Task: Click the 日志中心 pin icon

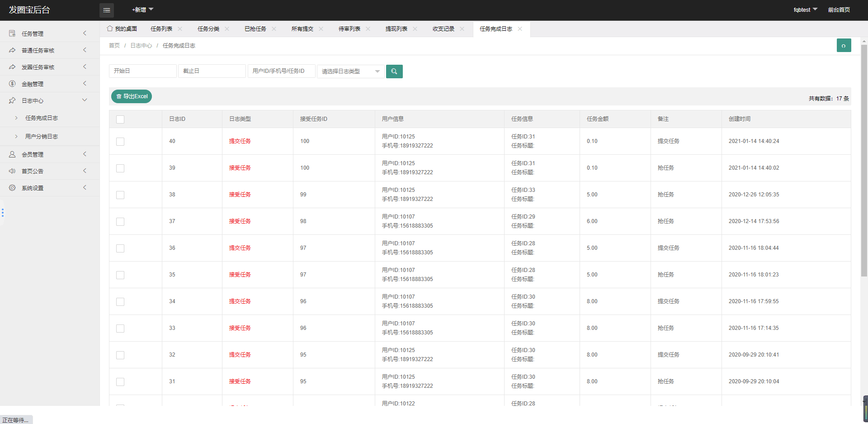Action: (12, 100)
